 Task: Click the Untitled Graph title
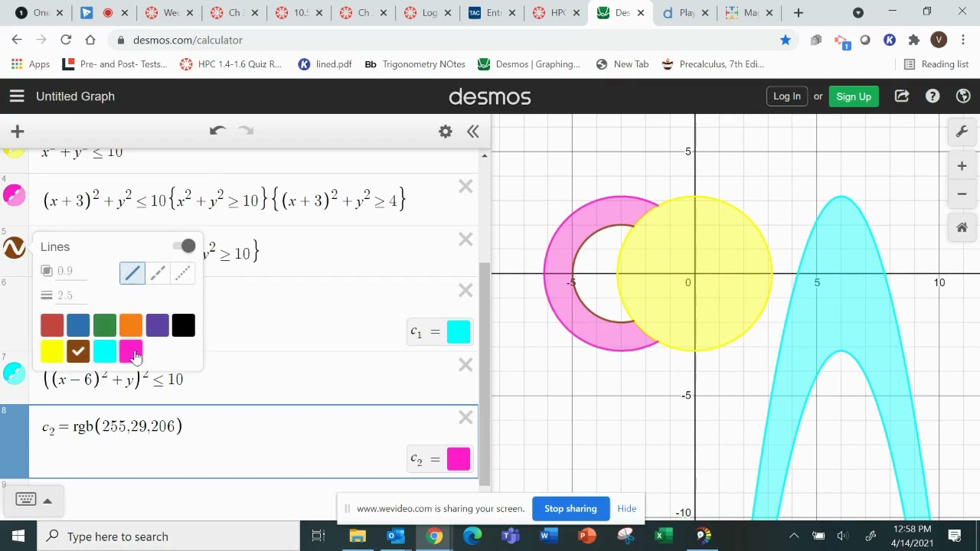(x=75, y=96)
